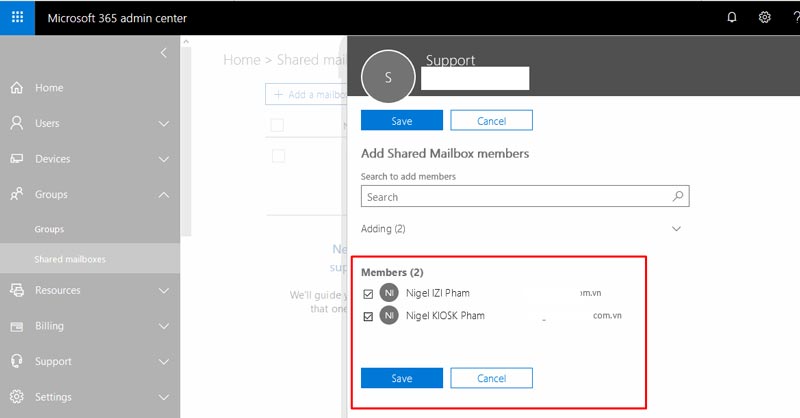Screen dimensions: 800x418
Task: Click the Devices icon in sidebar
Action: tap(17, 159)
